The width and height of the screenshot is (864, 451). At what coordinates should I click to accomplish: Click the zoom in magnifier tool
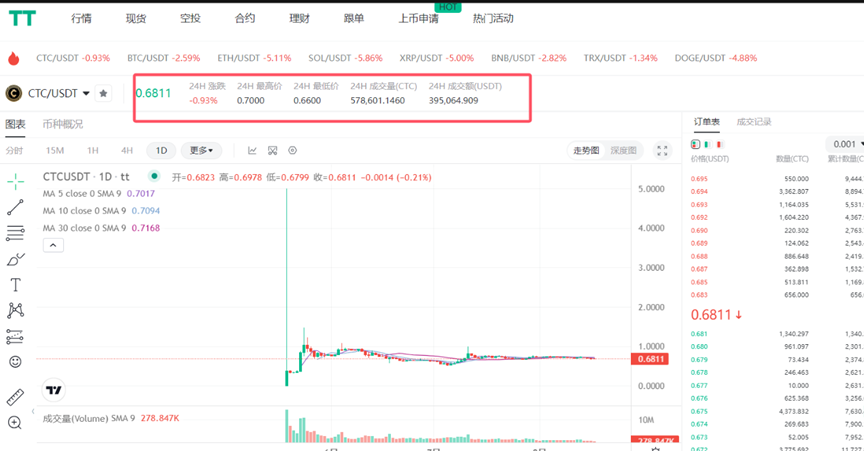(x=15, y=423)
